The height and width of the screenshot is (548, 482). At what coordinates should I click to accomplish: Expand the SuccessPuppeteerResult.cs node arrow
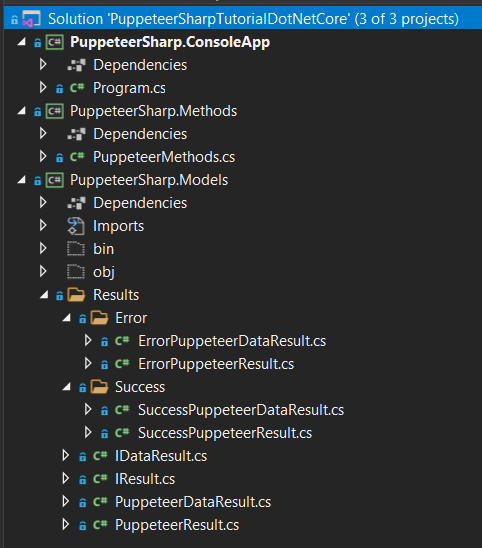[88, 432]
